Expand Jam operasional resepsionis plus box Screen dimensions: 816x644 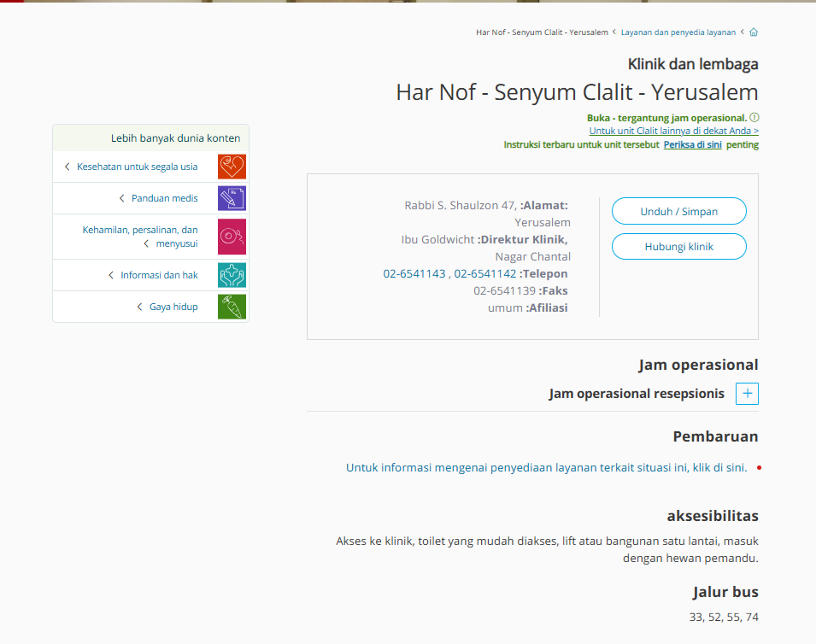[747, 394]
